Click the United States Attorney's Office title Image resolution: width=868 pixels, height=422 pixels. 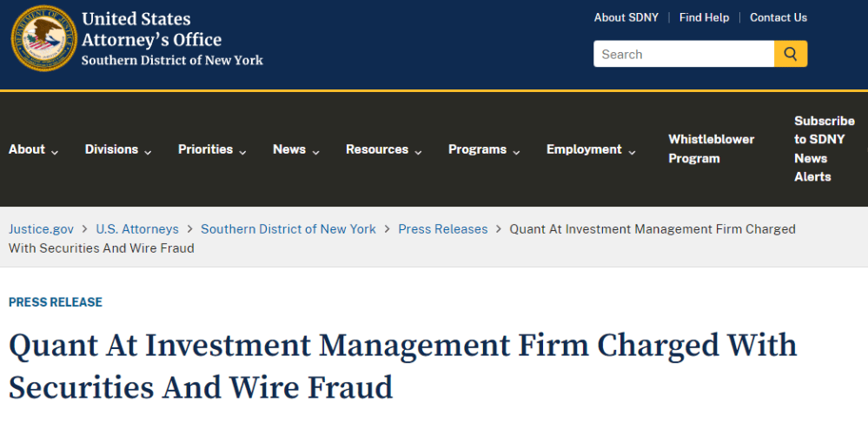pyautogui.click(x=151, y=30)
